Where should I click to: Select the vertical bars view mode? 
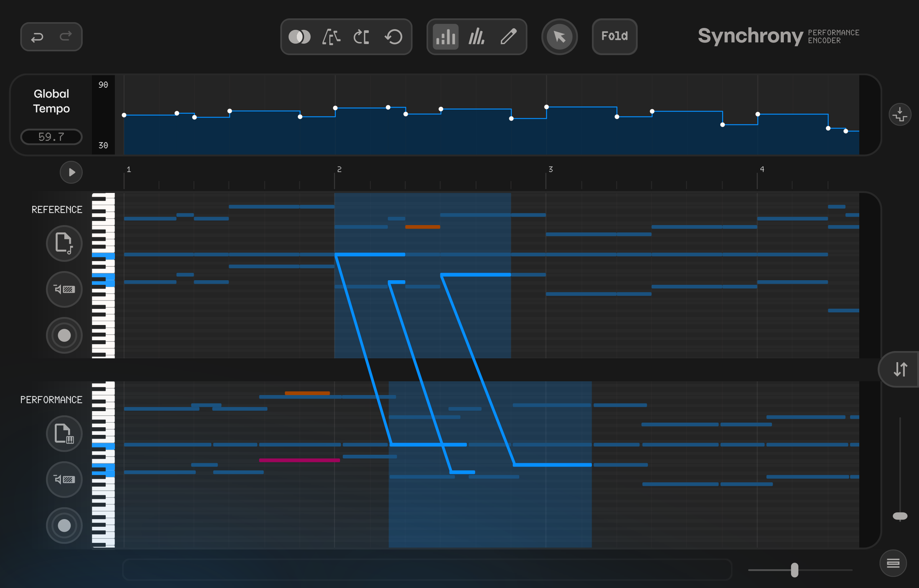(x=445, y=37)
